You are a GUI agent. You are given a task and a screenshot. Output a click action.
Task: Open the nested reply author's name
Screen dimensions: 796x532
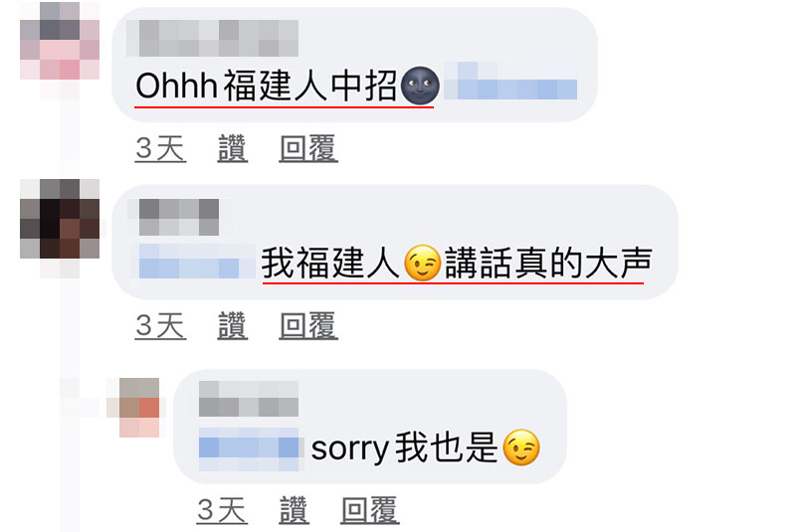(248, 399)
